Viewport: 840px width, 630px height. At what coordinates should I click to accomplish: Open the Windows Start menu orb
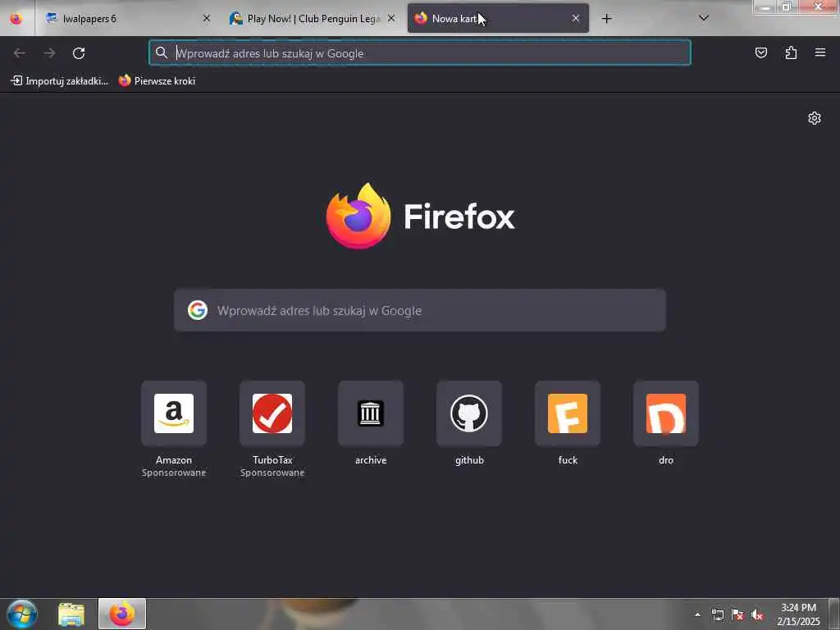22,614
